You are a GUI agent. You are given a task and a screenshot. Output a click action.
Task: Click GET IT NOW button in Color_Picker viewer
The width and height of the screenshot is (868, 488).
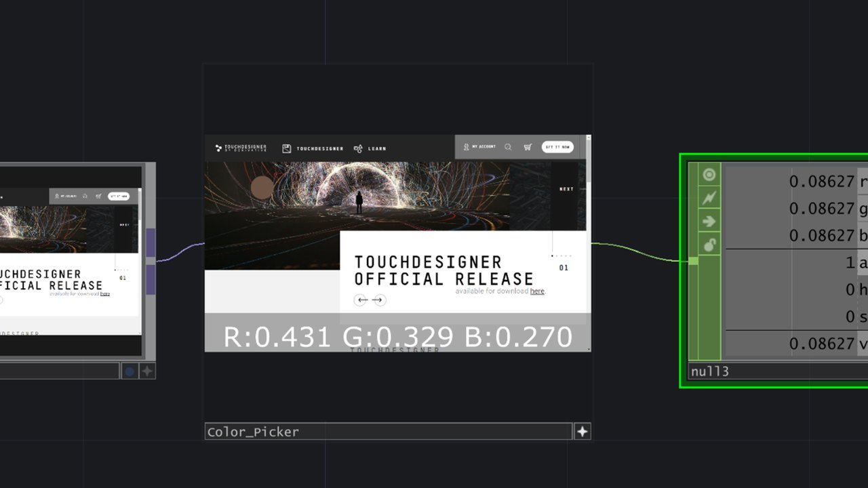tap(557, 147)
